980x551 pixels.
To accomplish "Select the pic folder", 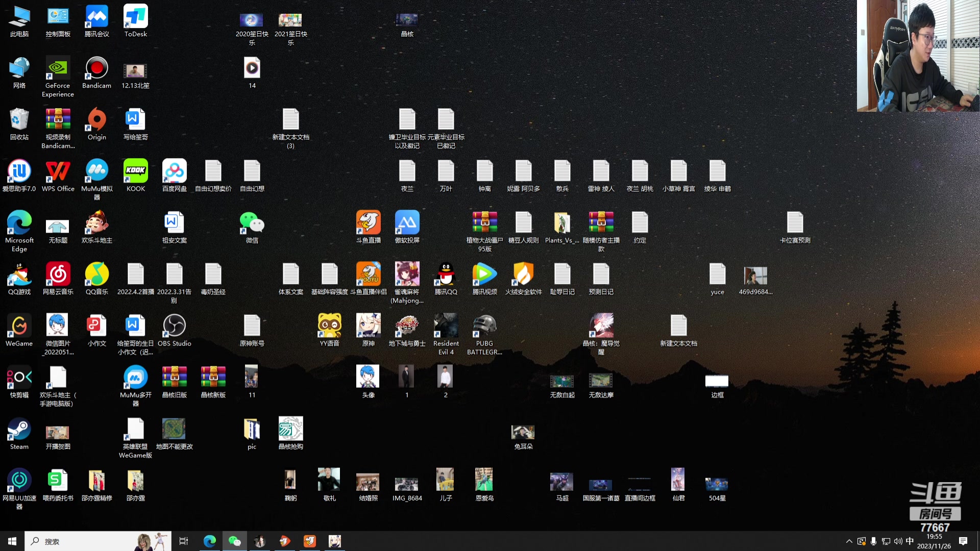I will coord(252,433).
